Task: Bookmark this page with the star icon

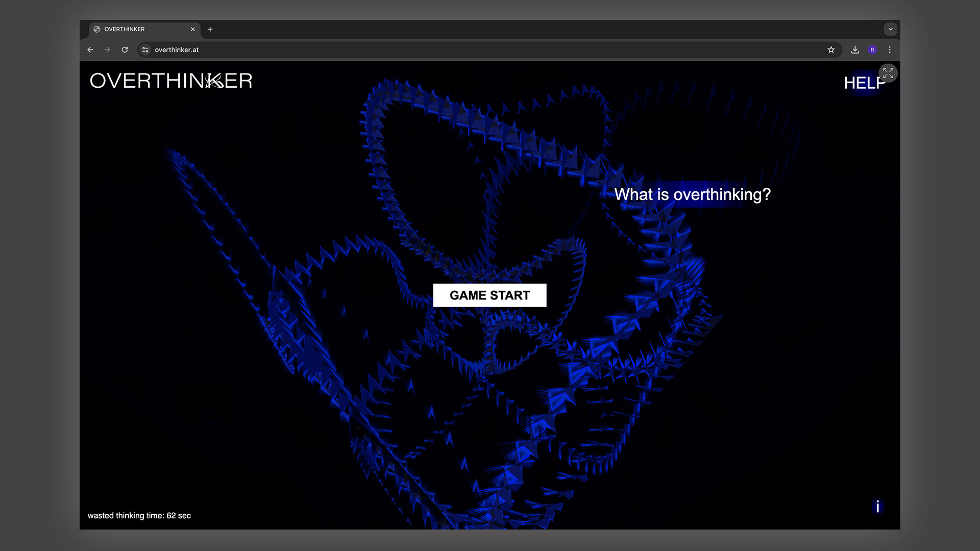Action: click(x=831, y=50)
